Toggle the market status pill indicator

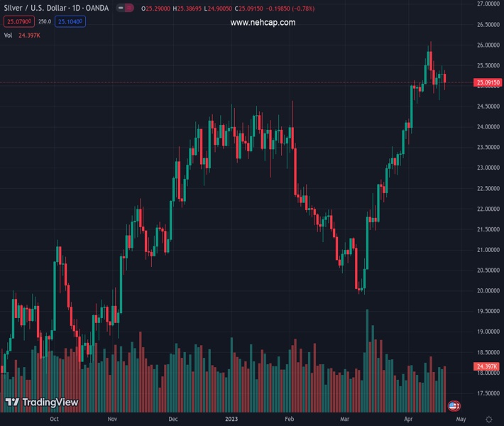[x=125, y=9]
